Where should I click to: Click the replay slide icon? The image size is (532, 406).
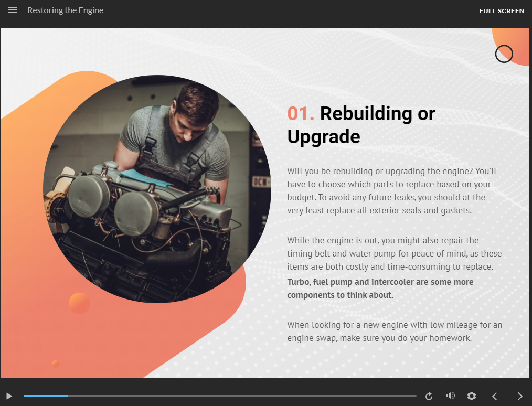coord(429,396)
